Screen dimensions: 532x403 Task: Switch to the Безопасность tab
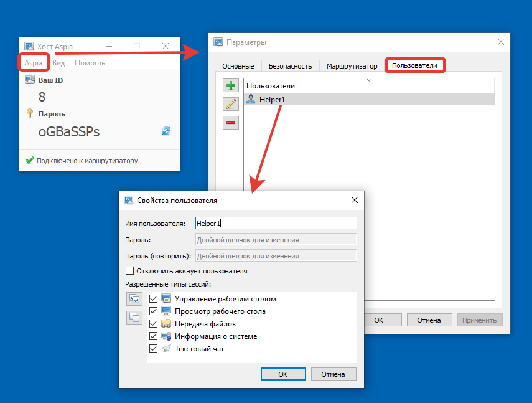tap(289, 66)
